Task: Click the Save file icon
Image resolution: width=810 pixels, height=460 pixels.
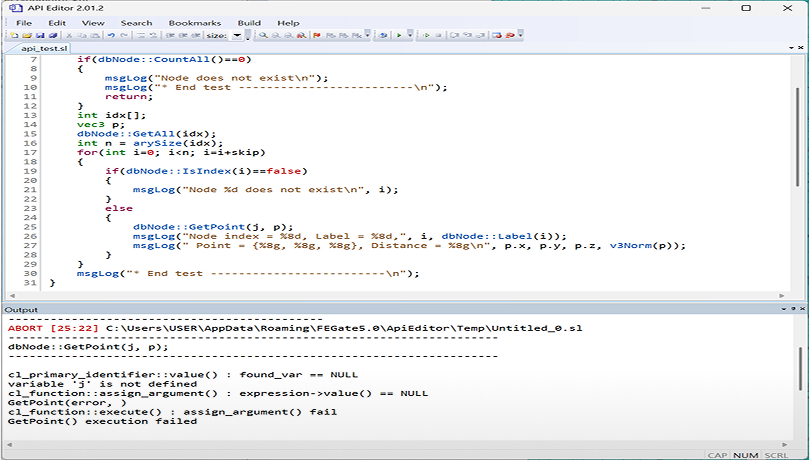Action: point(40,35)
